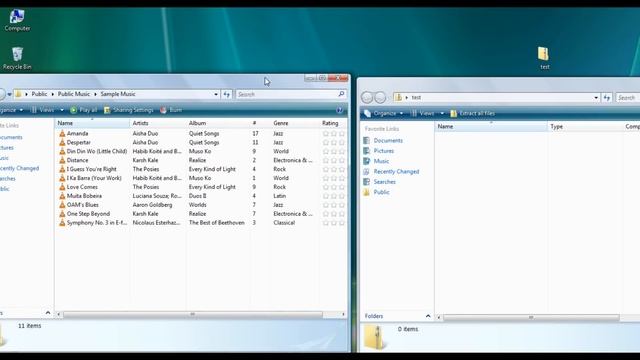
Task: Sort by Type column in test window
Action: (x=585, y=127)
